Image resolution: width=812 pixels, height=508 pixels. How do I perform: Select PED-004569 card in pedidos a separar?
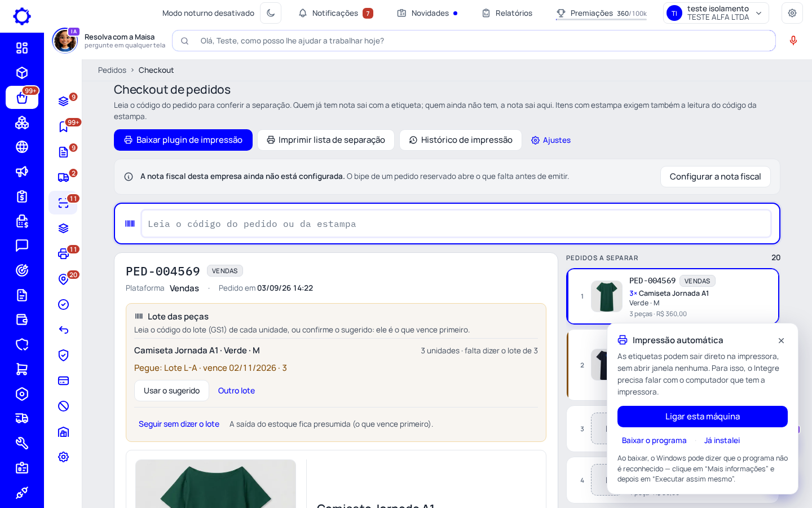point(673,296)
